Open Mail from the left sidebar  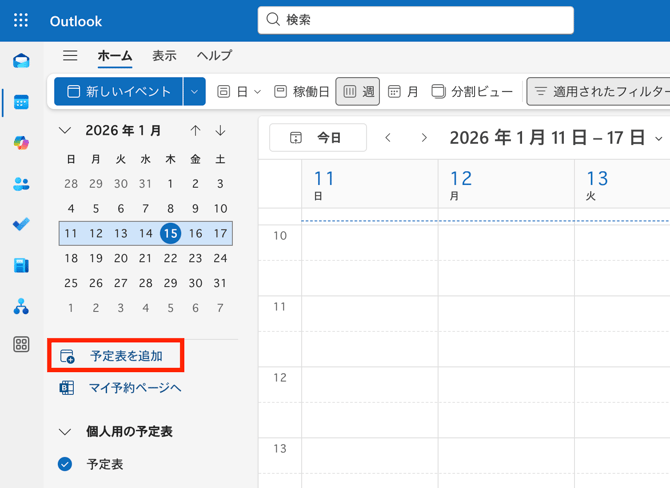click(21, 61)
